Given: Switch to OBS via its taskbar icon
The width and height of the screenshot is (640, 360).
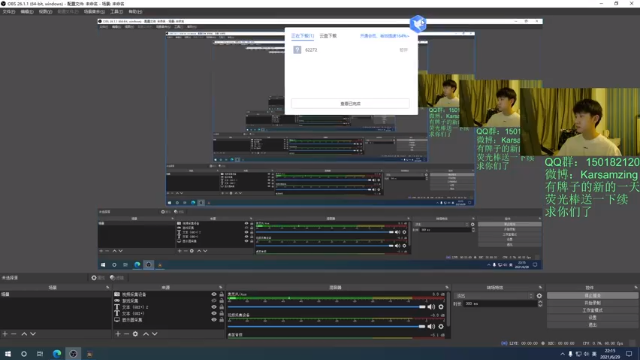Looking at the screenshot, I should click(x=73, y=354).
